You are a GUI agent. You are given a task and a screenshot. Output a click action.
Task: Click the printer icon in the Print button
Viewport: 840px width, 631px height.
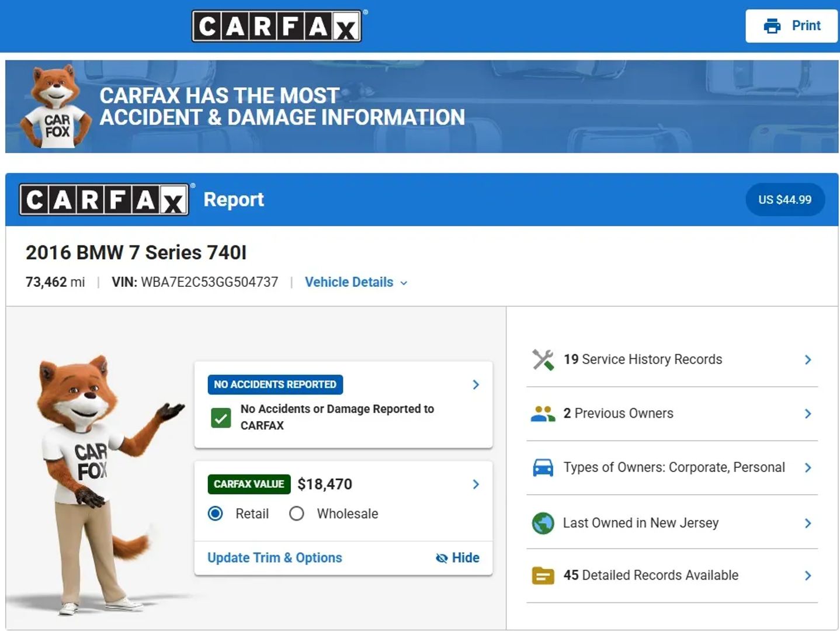[x=772, y=26]
